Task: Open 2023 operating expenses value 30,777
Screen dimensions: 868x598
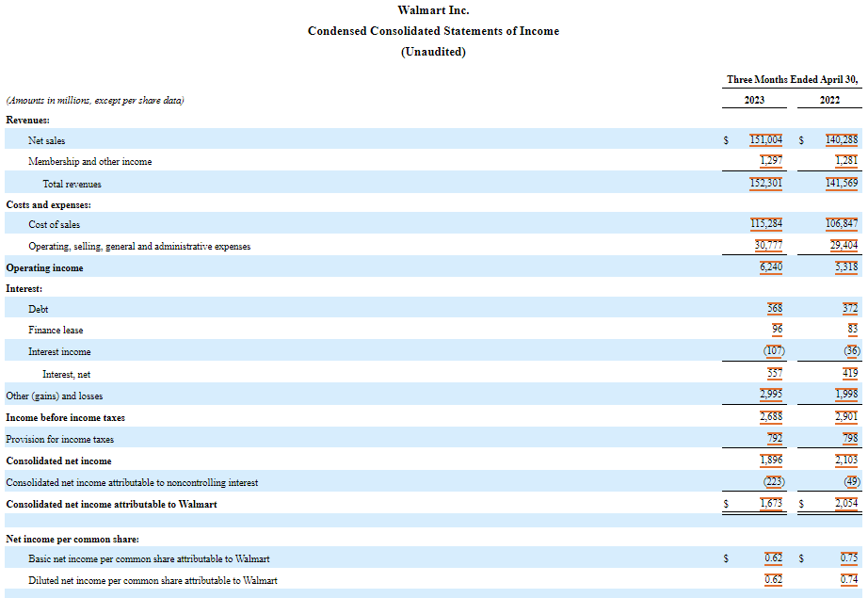Action: click(768, 245)
